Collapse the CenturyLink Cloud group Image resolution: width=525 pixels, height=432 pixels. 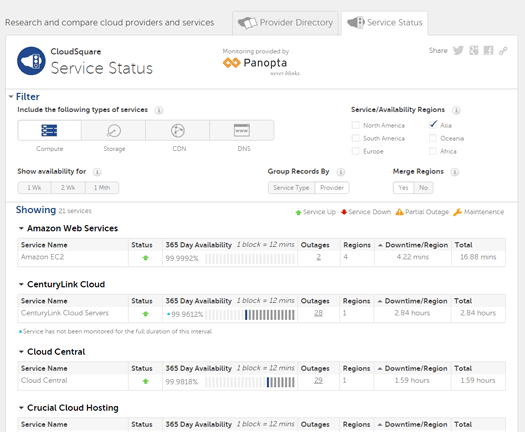click(x=21, y=284)
